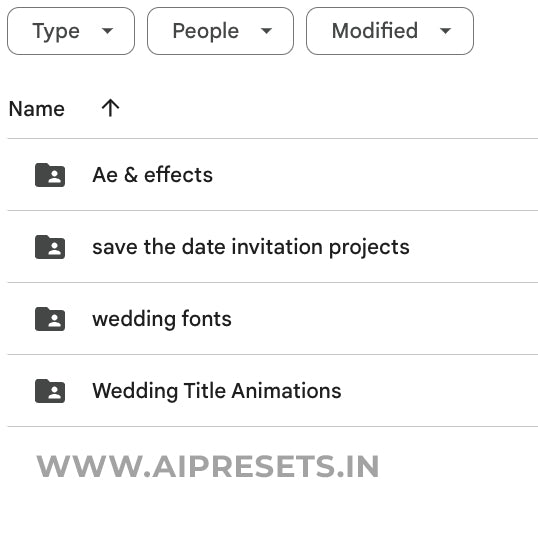Select the wedding fonts folder name
538x560 pixels.
[x=162, y=319]
